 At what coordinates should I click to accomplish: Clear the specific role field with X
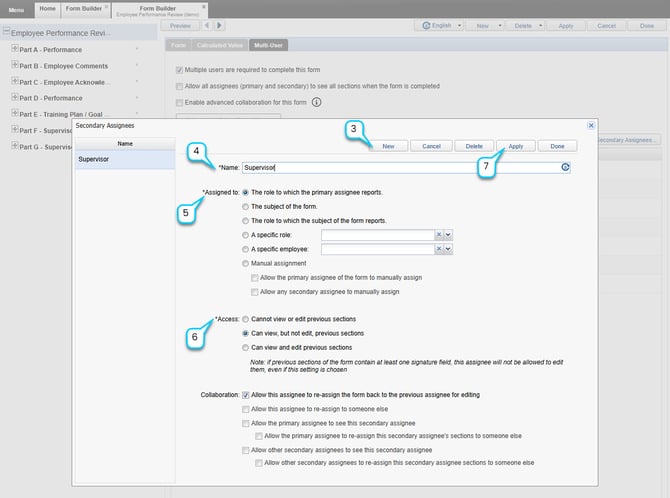(x=439, y=235)
